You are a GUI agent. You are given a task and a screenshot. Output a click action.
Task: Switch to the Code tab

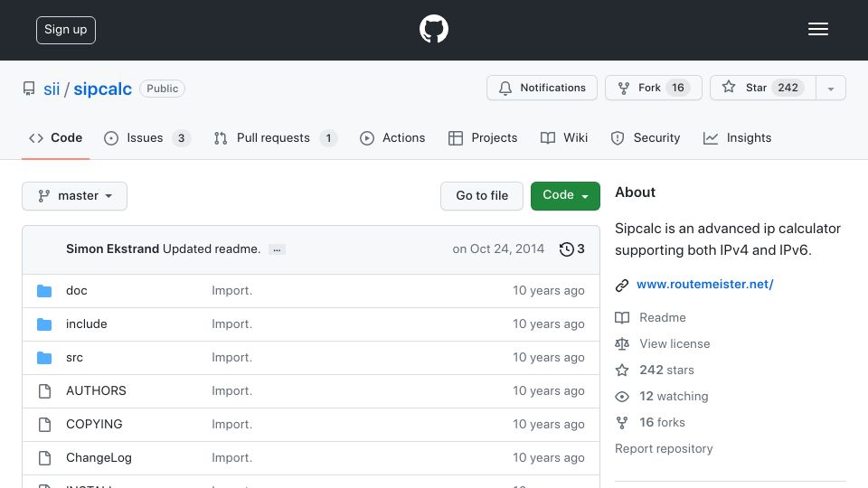55,137
